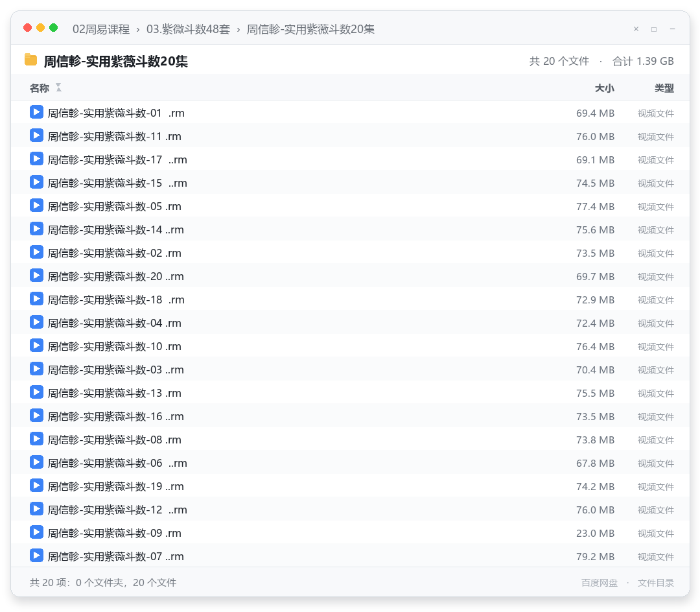Screen dimensions: 700x612
Task: Select file name 周信畛-实用紫薇斗数-01 .rm
Action: point(116,113)
